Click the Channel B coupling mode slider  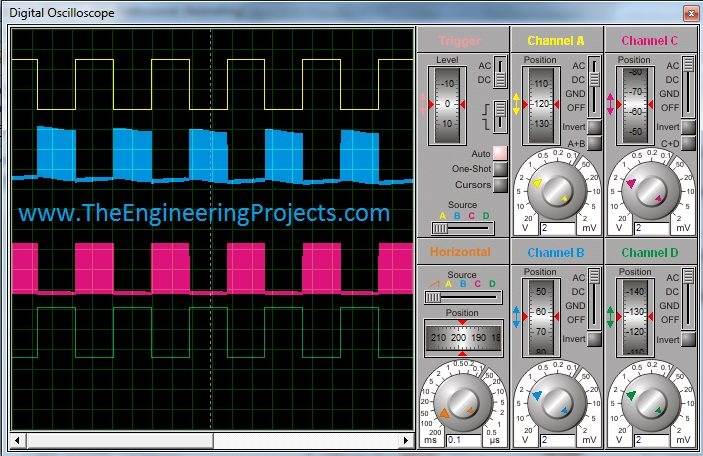pos(594,299)
